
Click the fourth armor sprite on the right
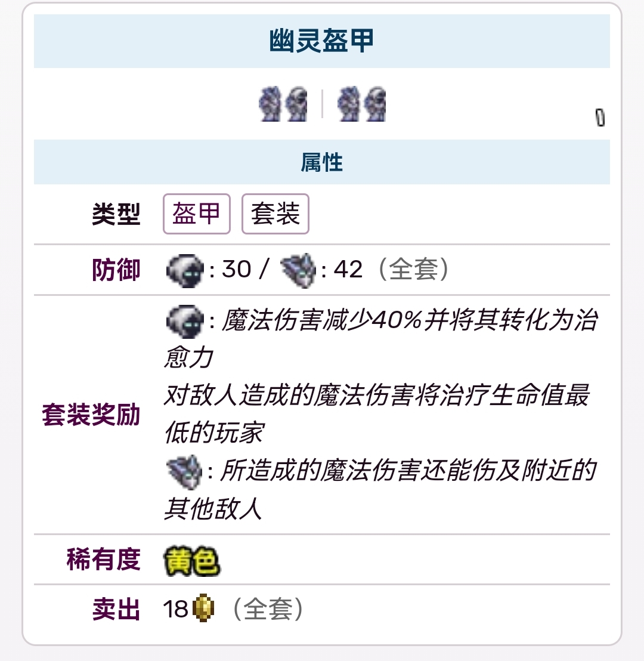(374, 104)
